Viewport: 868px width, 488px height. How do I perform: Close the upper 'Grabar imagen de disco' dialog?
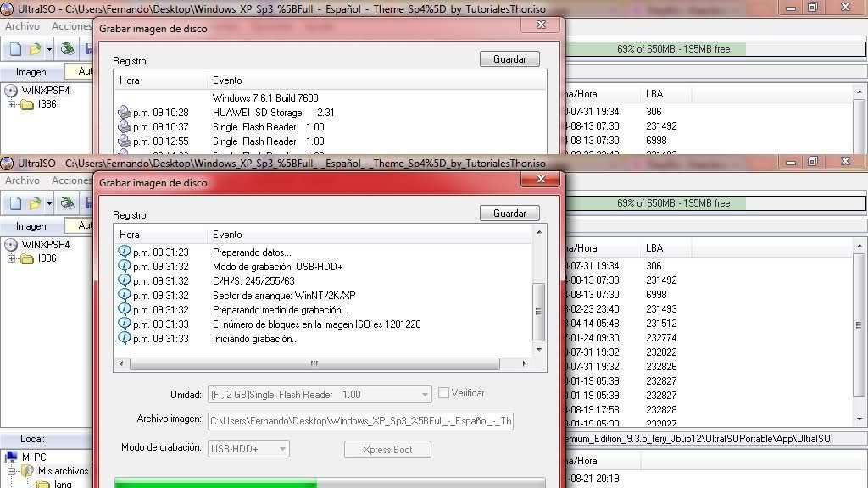pyautogui.click(x=541, y=25)
